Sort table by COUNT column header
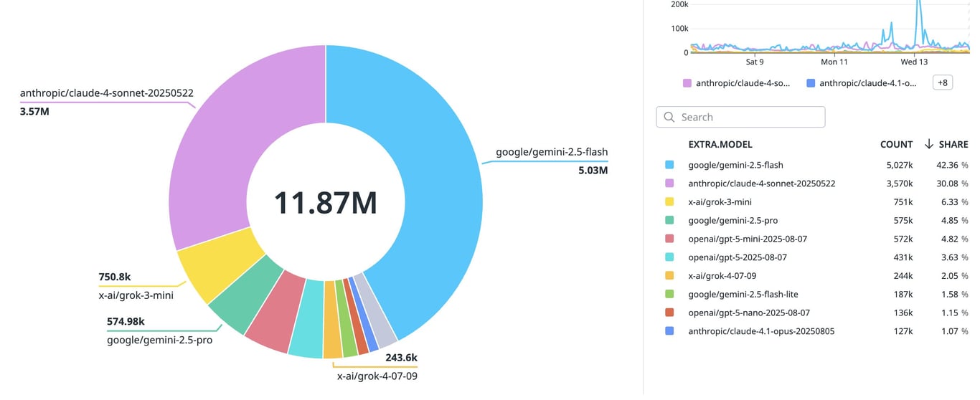This screenshot has height=400, width=980. (896, 144)
